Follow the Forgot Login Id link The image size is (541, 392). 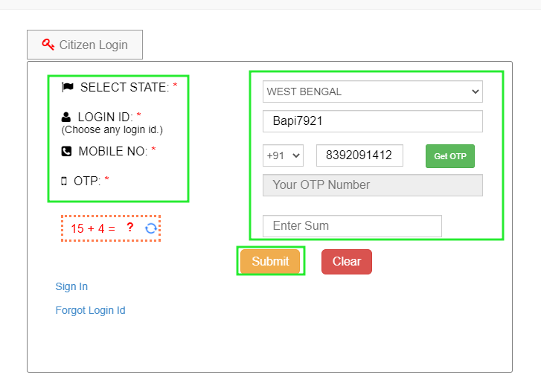90,310
